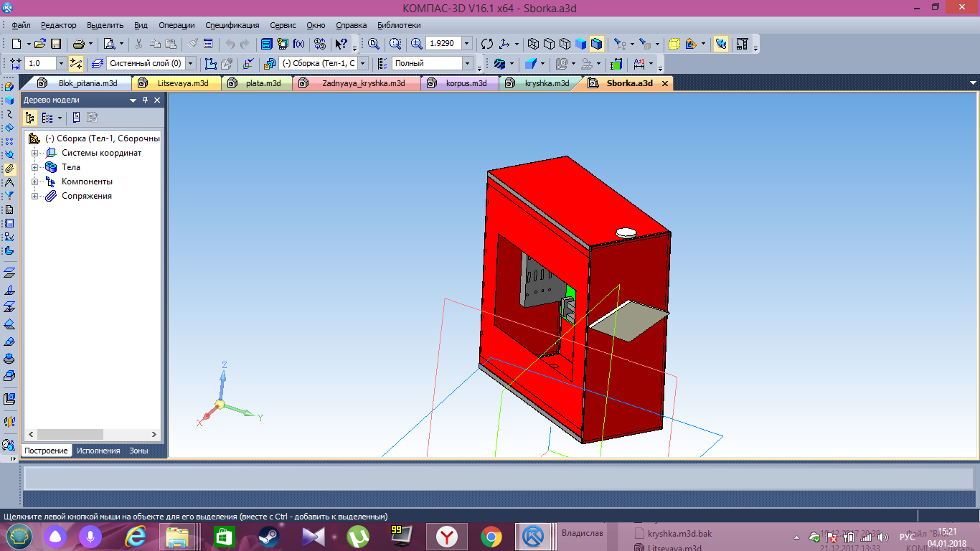Open the variables f(x) tool

[298, 44]
